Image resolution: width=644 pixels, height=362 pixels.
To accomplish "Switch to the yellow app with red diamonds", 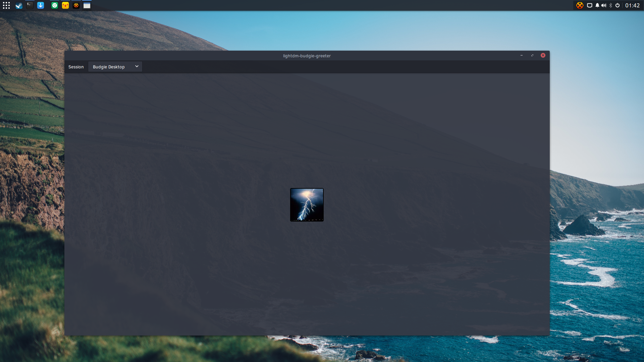I will pos(65,5).
